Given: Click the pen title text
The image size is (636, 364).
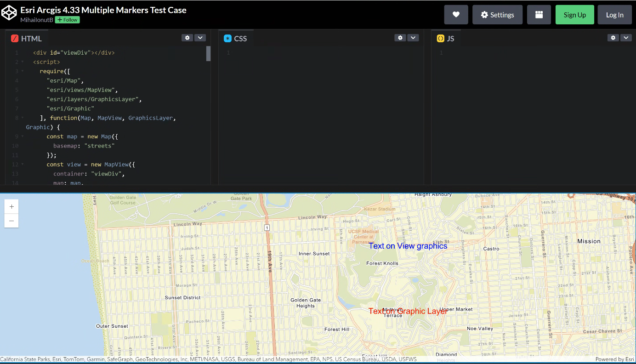Looking at the screenshot, I should pos(103,10).
